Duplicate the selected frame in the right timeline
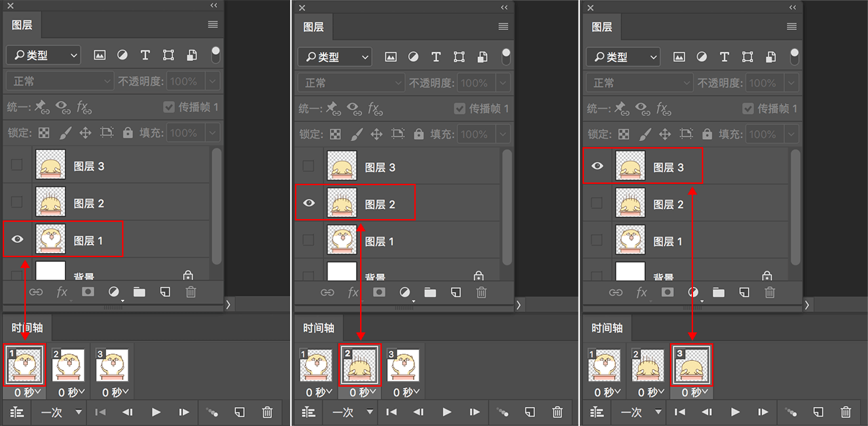Image resolution: width=868 pixels, height=426 pixels. point(818,412)
